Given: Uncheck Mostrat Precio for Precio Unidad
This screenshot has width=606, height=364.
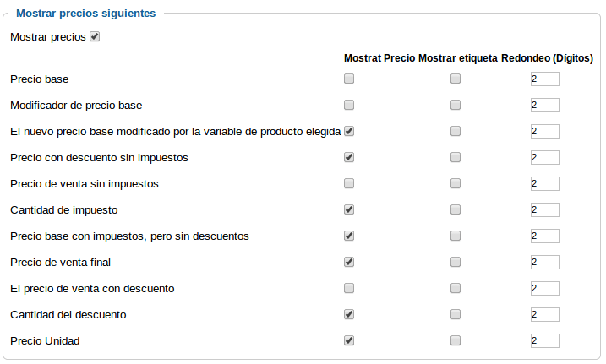Looking at the screenshot, I should (x=349, y=341).
